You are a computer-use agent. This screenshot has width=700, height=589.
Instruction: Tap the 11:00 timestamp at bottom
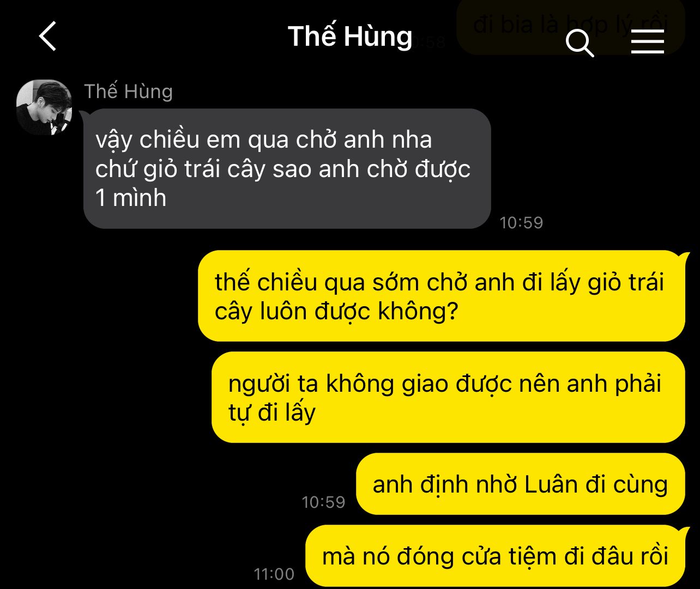274,574
